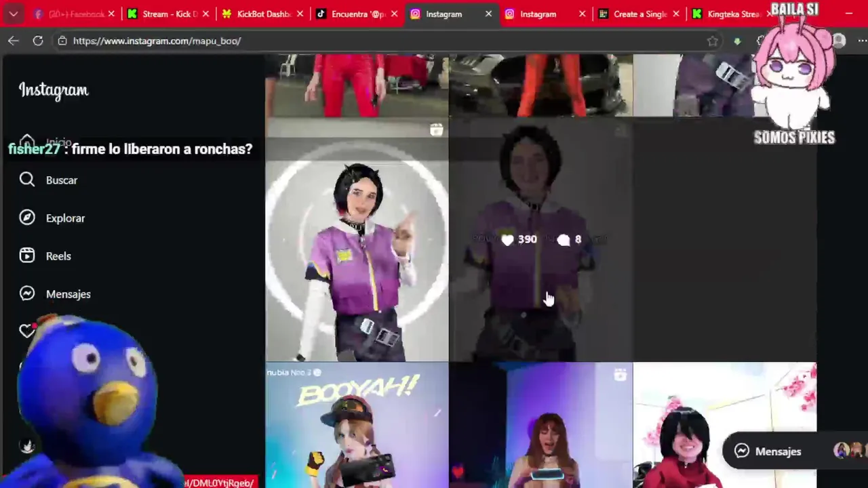Click the Buscar magnifier icon
Image resolution: width=868 pixels, height=488 pixels.
click(x=27, y=180)
